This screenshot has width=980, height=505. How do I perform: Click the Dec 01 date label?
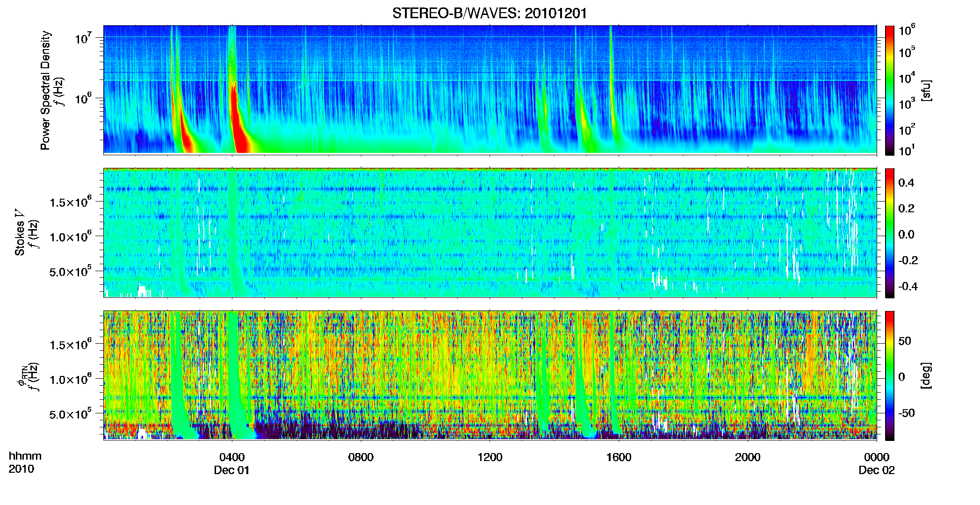[232, 470]
